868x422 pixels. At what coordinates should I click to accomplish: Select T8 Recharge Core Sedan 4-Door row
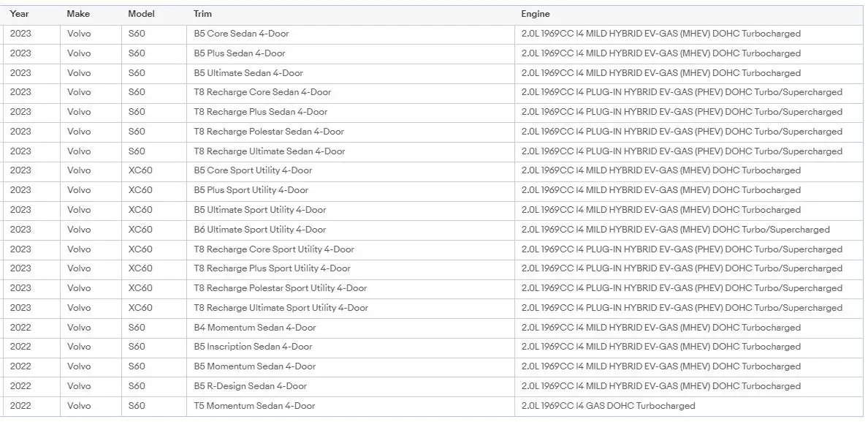pos(262,92)
